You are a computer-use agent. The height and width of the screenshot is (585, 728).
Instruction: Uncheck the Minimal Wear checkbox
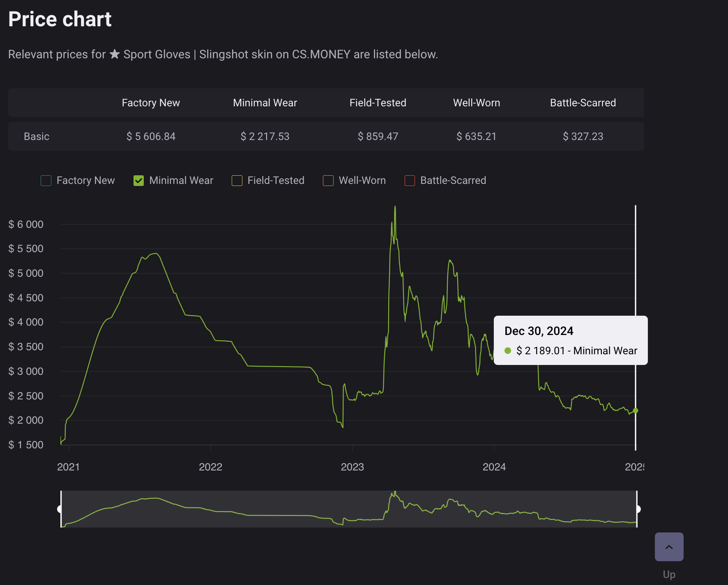click(139, 181)
